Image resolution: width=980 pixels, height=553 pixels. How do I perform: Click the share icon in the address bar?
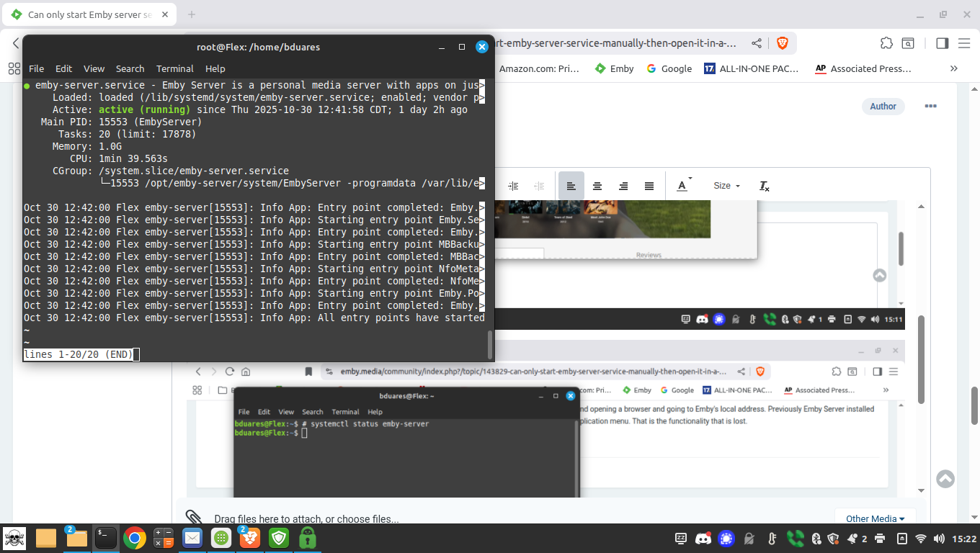757,43
